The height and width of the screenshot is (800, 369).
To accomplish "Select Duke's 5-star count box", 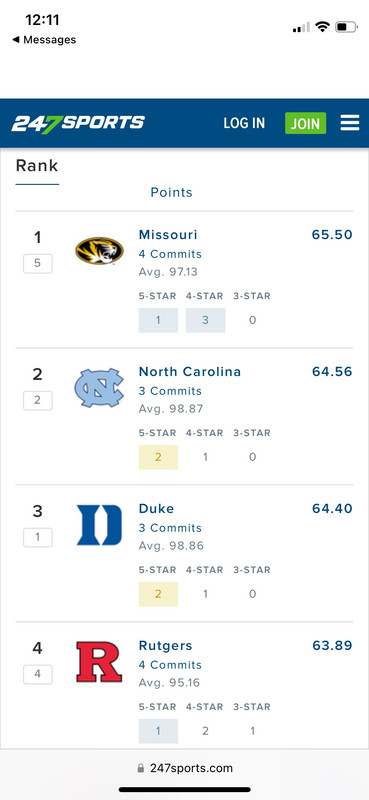I will tap(158, 594).
